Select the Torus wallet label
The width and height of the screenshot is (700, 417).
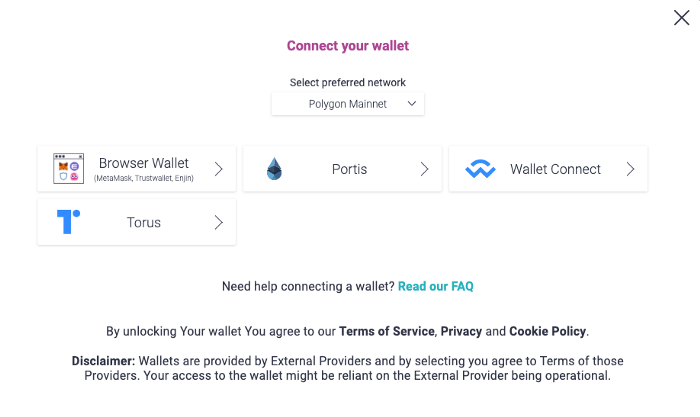coord(144,222)
